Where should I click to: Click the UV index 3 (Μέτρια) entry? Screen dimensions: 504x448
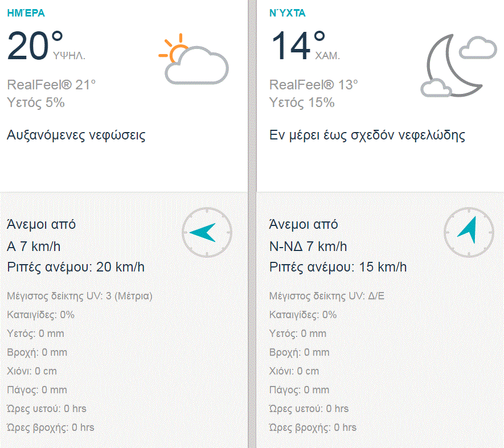pos(80,295)
